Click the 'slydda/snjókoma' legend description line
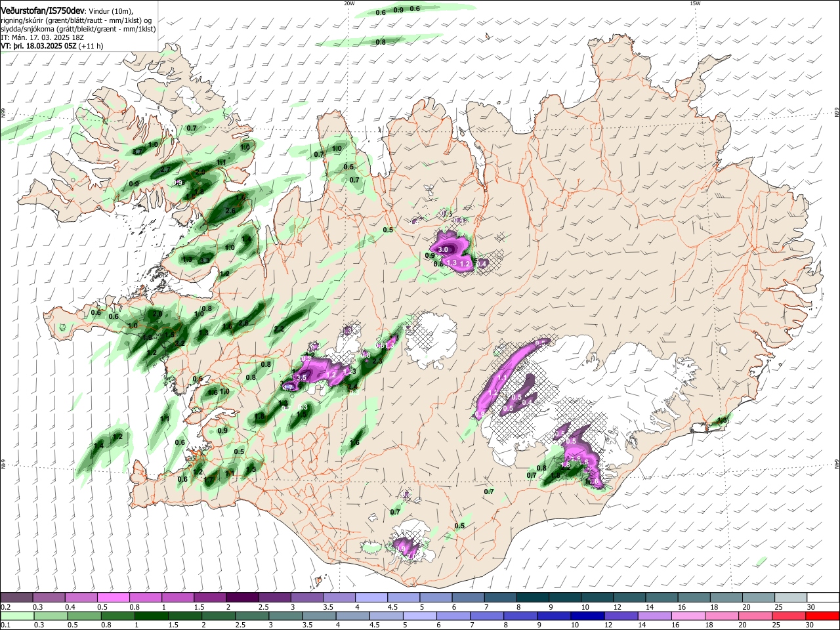 coord(78,29)
